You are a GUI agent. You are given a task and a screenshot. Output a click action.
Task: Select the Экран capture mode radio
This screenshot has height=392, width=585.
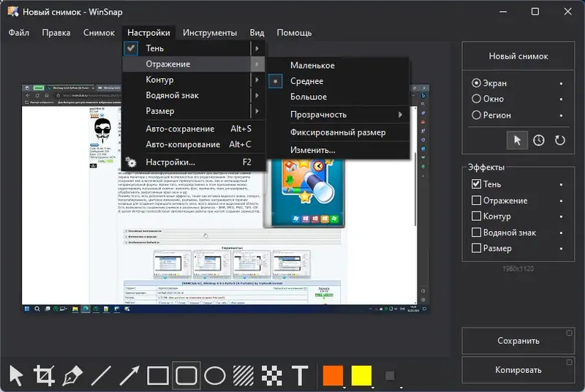[476, 83]
